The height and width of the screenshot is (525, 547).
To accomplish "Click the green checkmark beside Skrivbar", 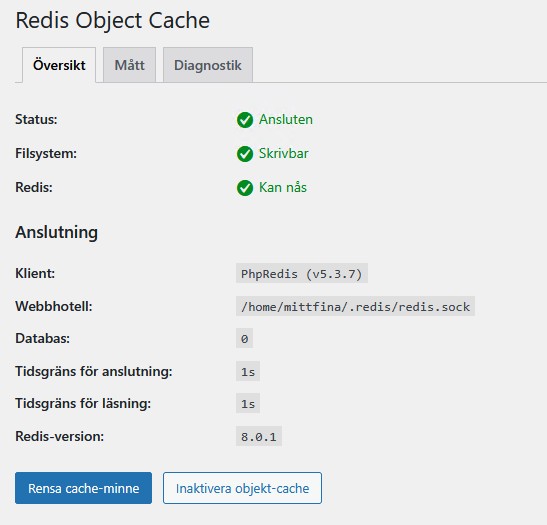I will pos(245,154).
